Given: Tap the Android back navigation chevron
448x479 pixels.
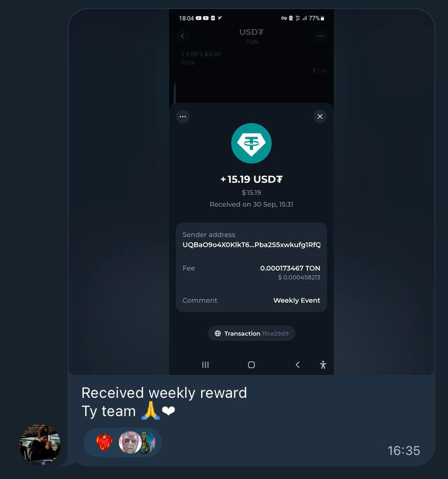Looking at the screenshot, I should (298, 365).
